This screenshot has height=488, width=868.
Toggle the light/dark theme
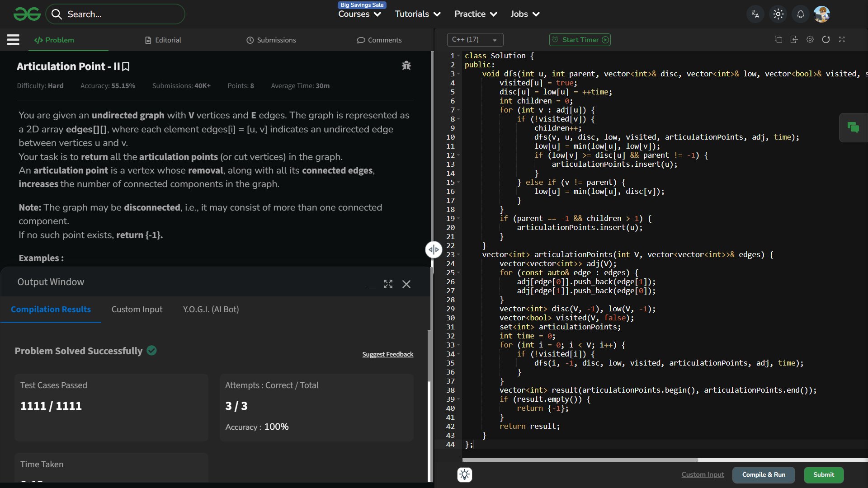pos(778,14)
